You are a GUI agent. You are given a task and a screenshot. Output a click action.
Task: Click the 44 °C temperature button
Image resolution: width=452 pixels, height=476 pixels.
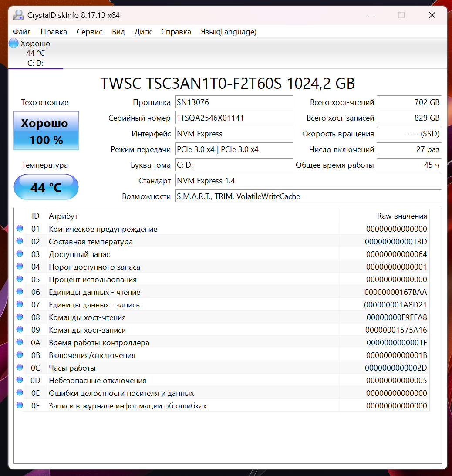click(46, 187)
